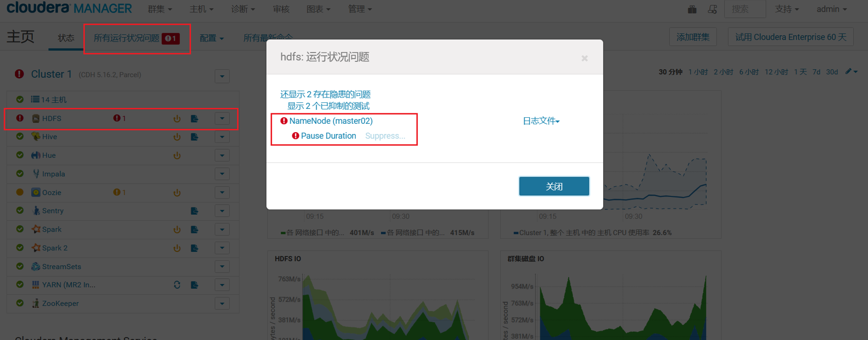
Task: Open the Pause Duration link
Action: tap(329, 136)
